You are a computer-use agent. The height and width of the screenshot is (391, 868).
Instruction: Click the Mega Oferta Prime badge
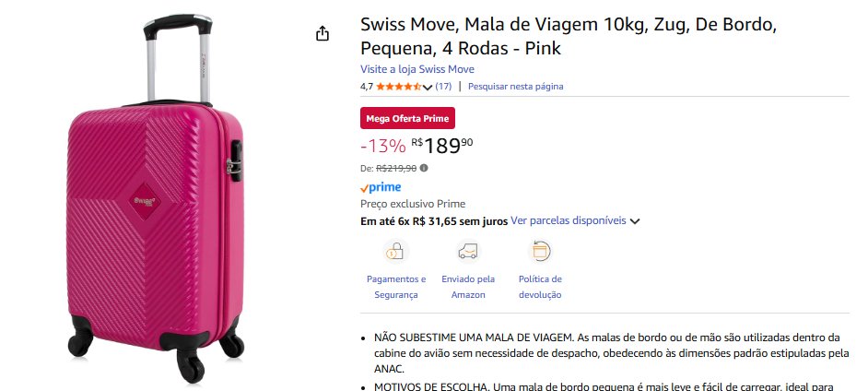(407, 118)
